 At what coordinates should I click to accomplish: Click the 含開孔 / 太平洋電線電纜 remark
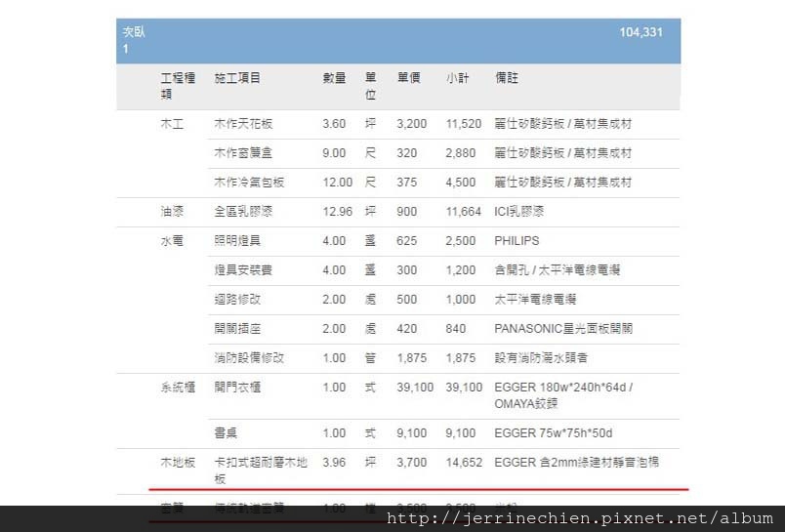click(x=558, y=269)
